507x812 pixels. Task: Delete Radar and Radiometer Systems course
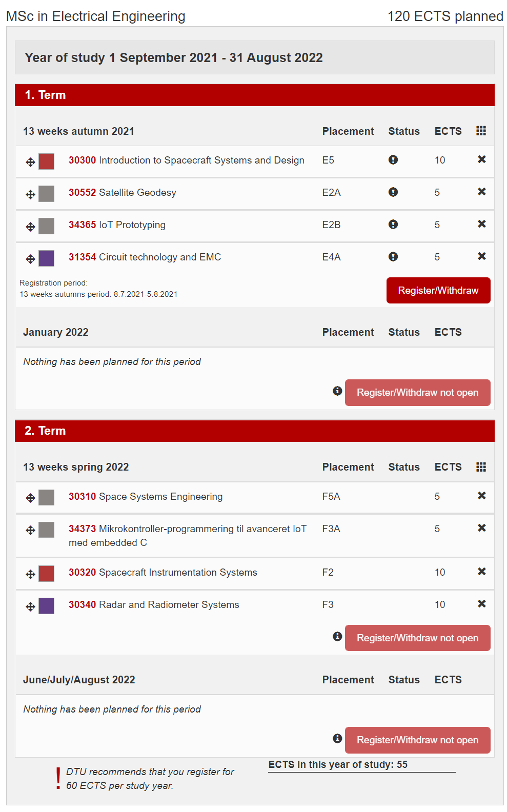[481, 604]
